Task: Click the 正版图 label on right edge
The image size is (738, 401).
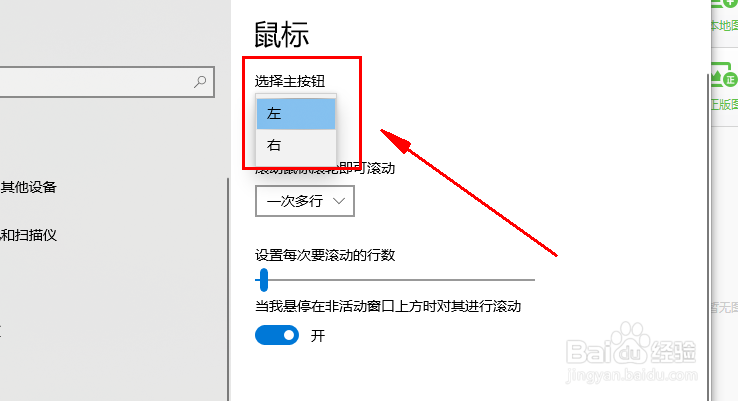Action: tap(724, 104)
